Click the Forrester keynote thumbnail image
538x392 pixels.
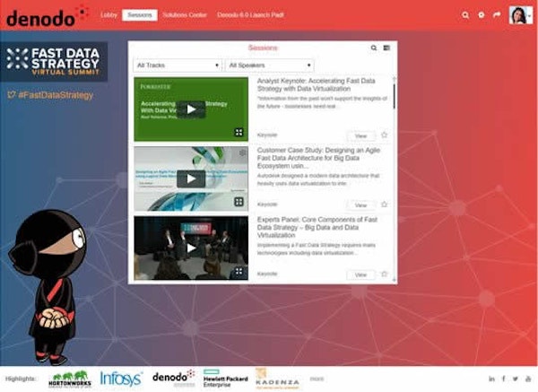[191, 109]
